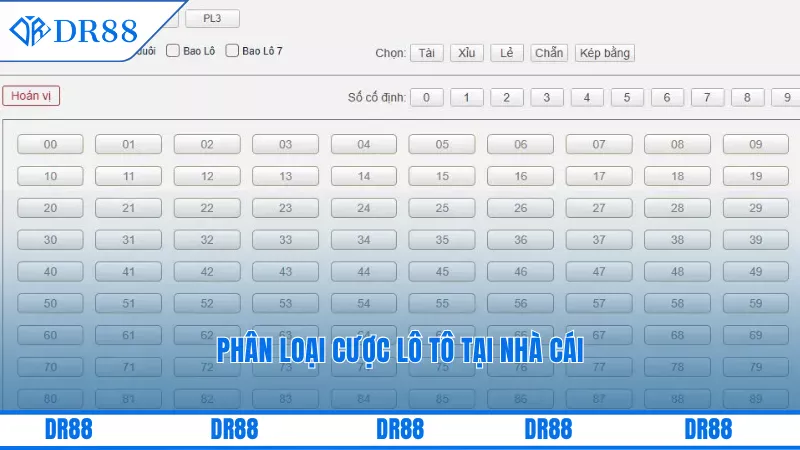Click number 24 in the grid
Screen dimensions: 800x450
click(364, 208)
